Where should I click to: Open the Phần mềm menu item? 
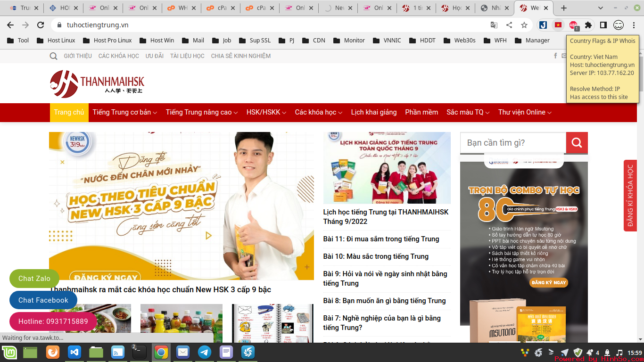421,112
